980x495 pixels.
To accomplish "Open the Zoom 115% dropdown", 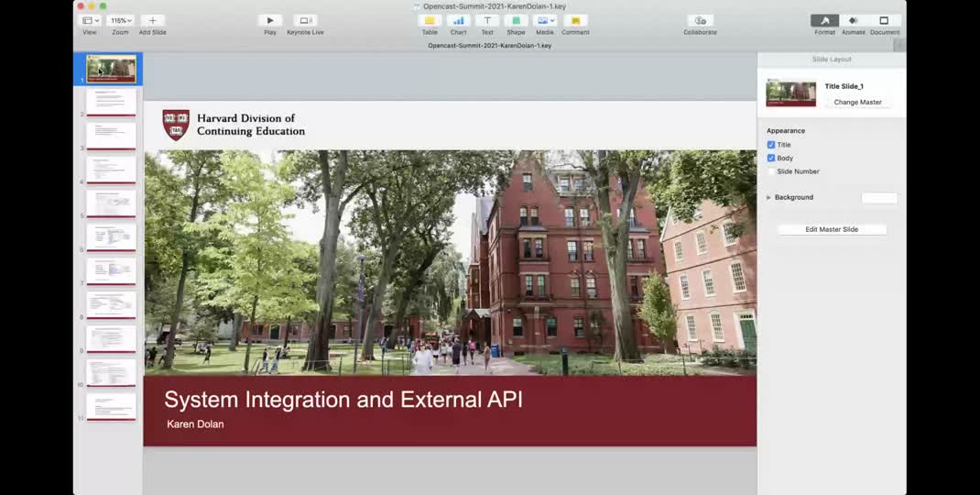I will tap(120, 21).
